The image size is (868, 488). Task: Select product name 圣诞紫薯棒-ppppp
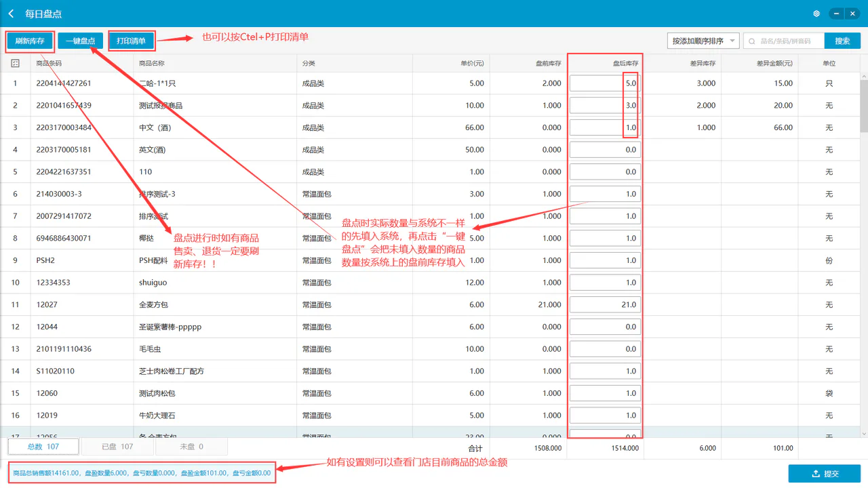(x=170, y=327)
